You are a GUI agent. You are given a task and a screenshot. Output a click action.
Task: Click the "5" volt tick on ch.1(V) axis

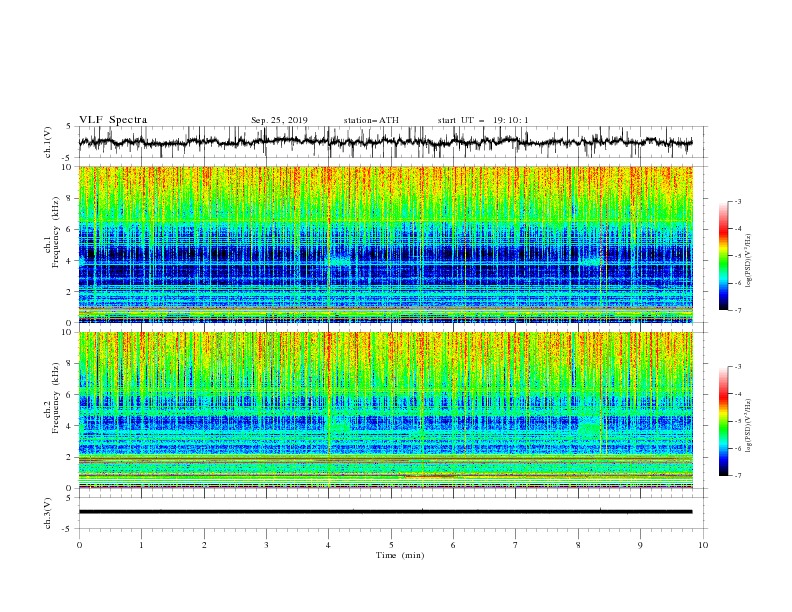pyautogui.click(x=69, y=127)
